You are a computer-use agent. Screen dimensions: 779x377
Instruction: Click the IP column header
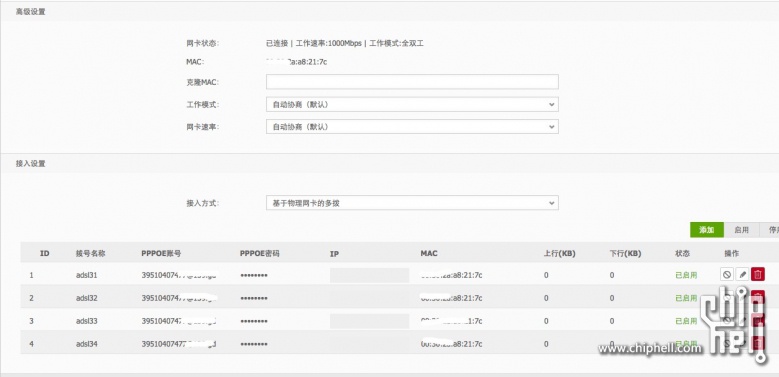click(x=334, y=254)
